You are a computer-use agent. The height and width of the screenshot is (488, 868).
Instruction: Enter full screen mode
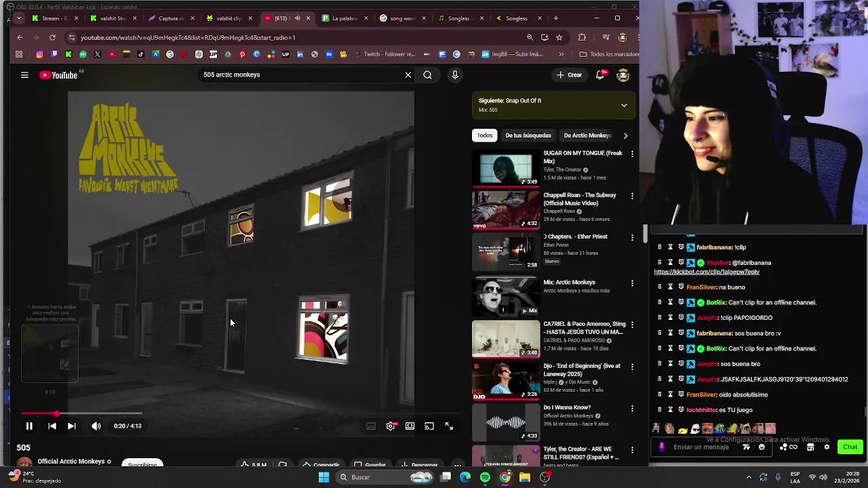coord(449,426)
